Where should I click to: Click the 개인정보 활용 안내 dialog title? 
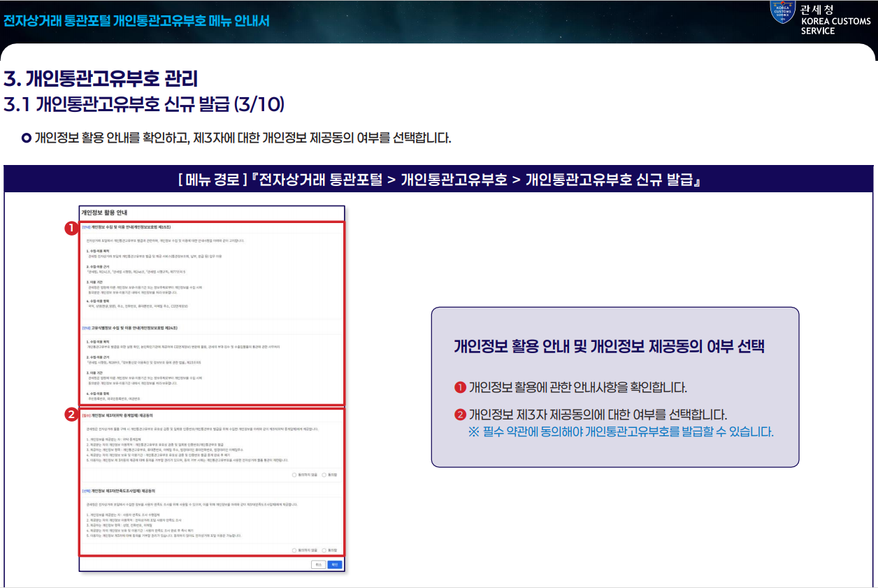point(104,213)
